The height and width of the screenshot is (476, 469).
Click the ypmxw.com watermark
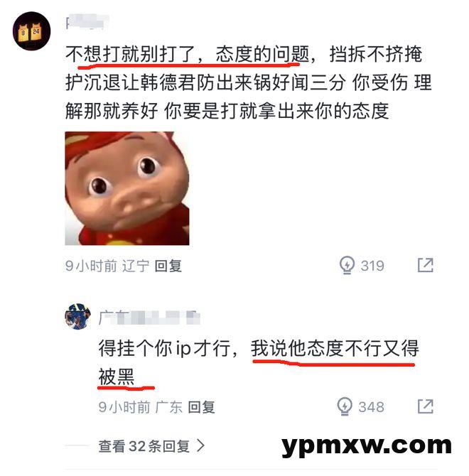367,445
